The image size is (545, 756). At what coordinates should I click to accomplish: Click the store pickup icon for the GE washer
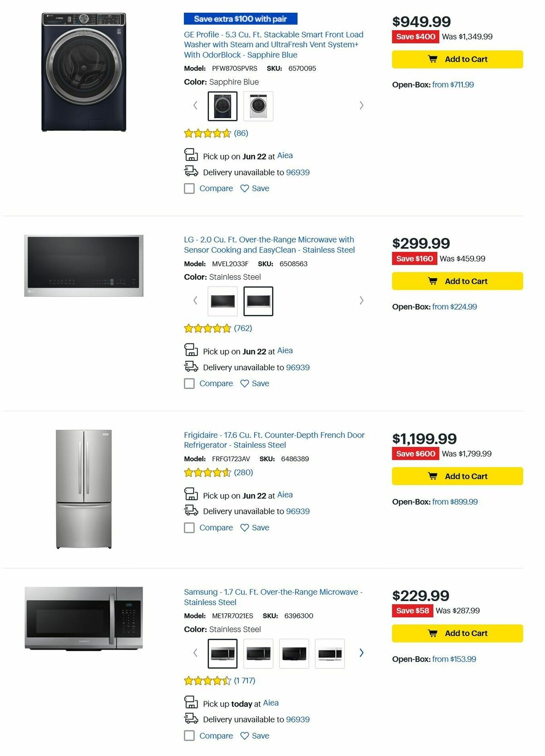191,155
